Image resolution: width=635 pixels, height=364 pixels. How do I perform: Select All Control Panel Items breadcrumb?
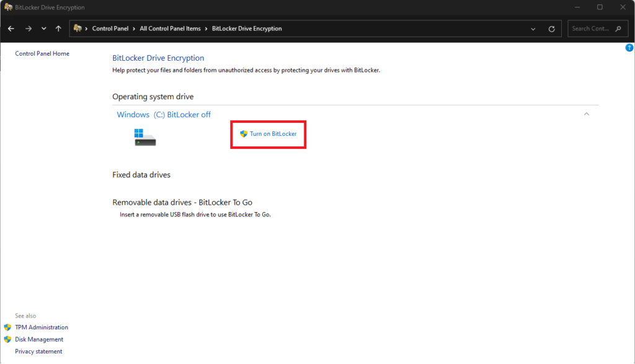pyautogui.click(x=170, y=29)
